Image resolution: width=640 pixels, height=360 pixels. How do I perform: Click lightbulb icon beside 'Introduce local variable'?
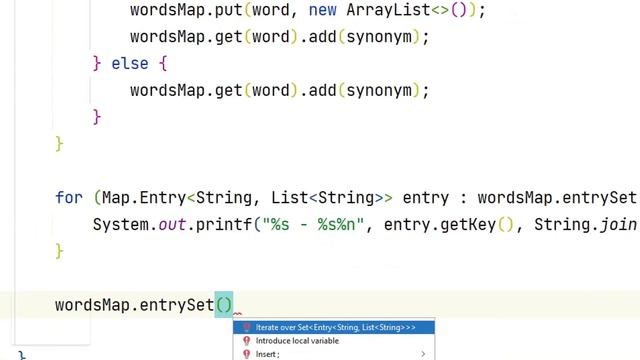tap(247, 341)
